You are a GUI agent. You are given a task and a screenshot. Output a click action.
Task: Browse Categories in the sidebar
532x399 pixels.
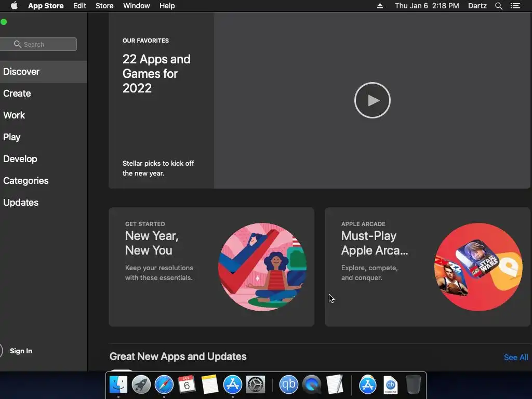pyautogui.click(x=44, y=180)
